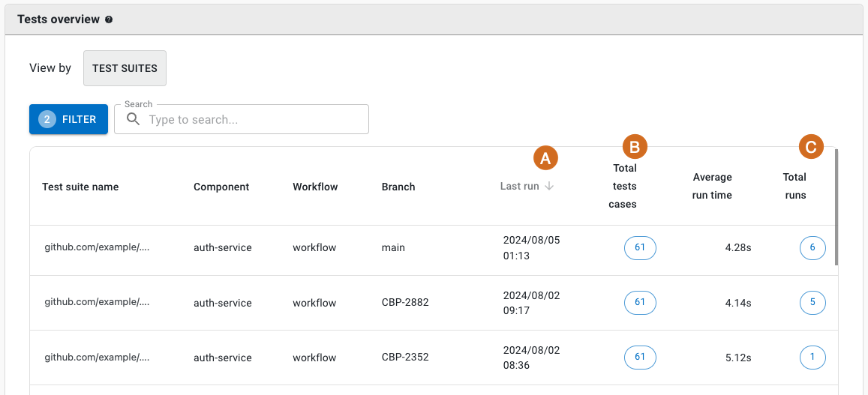This screenshot has height=395, width=868.
Task: Click workflow cell in the CBP-2352 row
Action: point(314,358)
